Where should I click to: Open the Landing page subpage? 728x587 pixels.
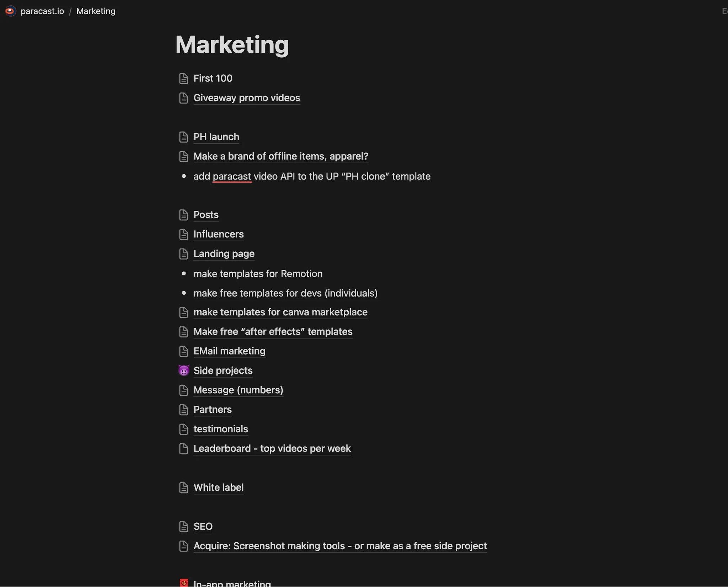(224, 254)
